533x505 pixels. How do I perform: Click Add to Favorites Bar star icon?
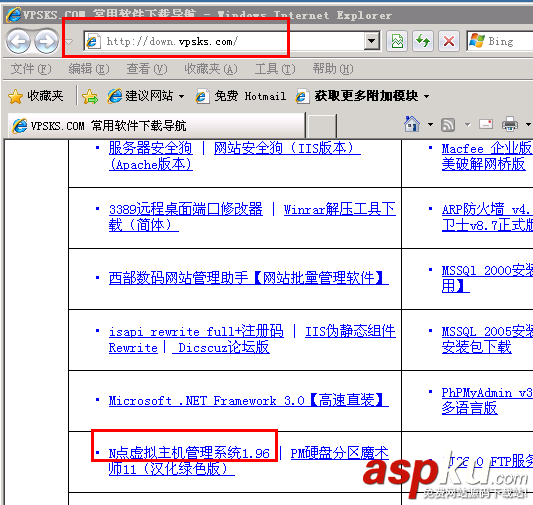[x=90, y=97]
